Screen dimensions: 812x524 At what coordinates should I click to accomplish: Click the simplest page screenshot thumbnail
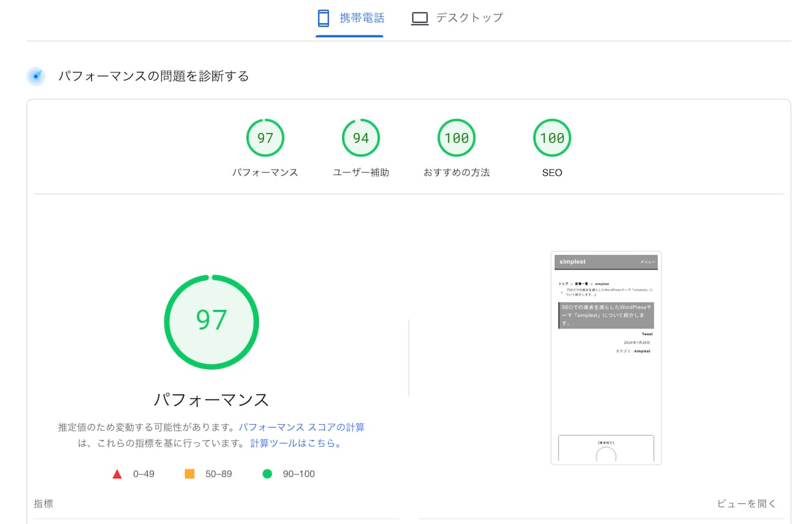[606, 358]
